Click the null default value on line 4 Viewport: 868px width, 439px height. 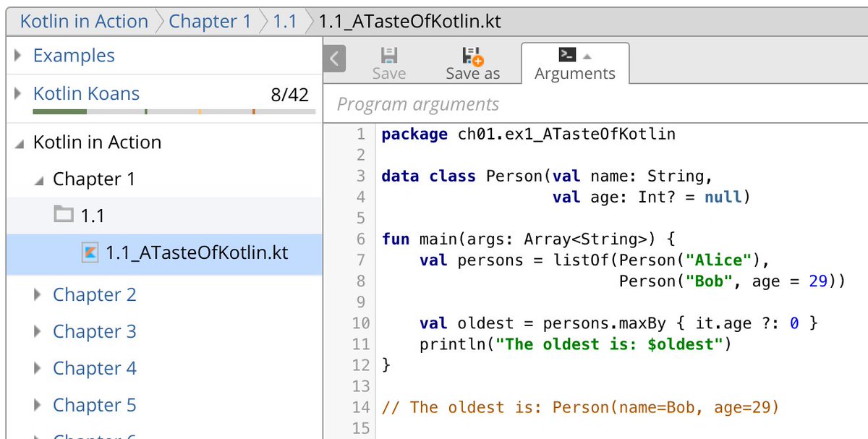click(x=723, y=197)
